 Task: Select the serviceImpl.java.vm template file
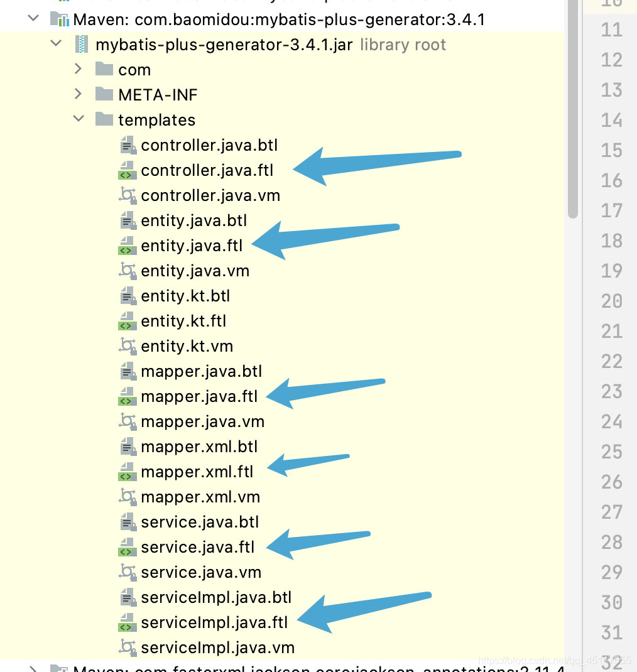(x=218, y=648)
